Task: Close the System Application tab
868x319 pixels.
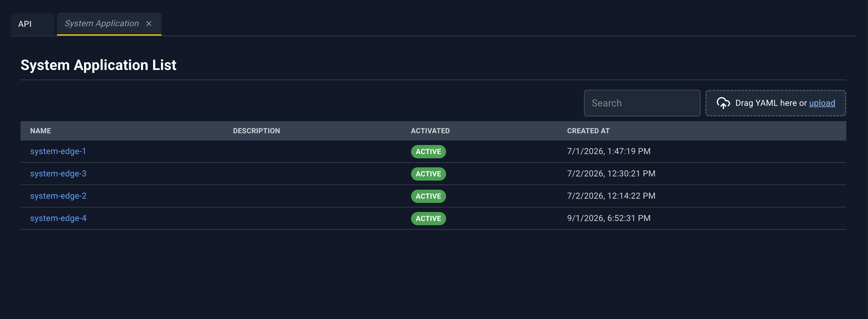Action: coord(148,24)
